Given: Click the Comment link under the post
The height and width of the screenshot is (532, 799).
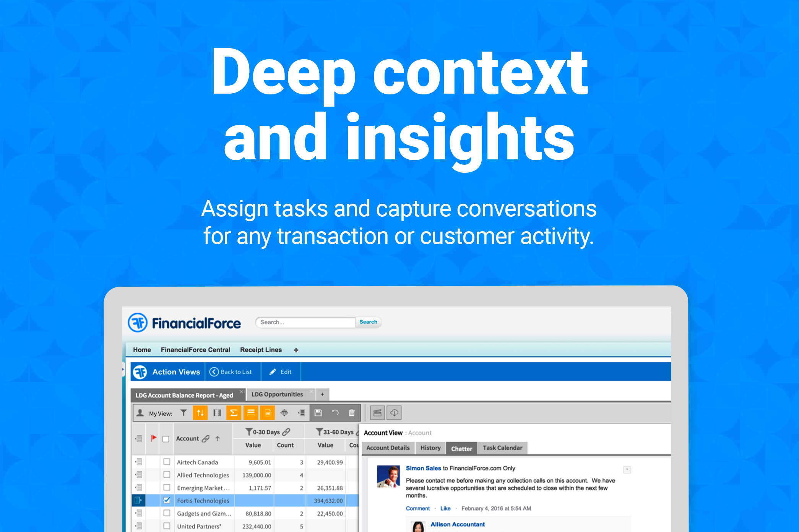Looking at the screenshot, I should coord(417,508).
